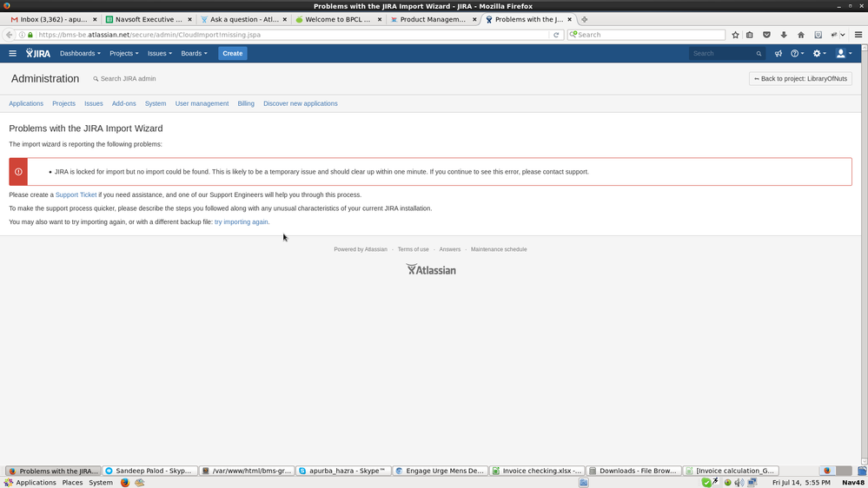Bookmark this page with the star icon
The height and width of the screenshot is (488, 868).
click(x=735, y=35)
